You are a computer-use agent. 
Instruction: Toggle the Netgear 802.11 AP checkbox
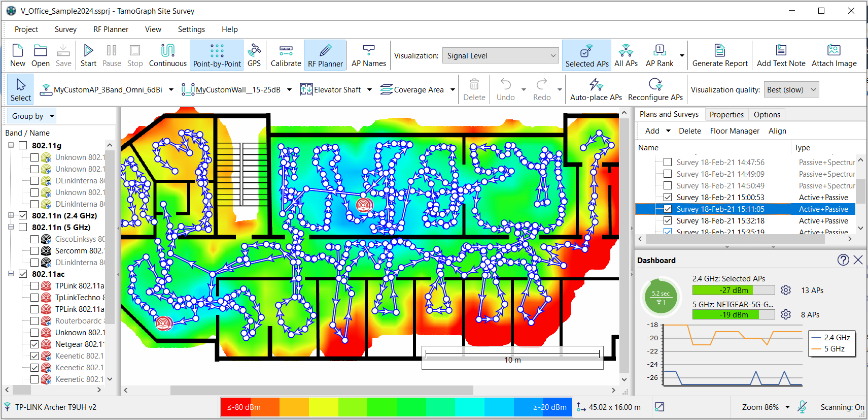tap(34, 344)
